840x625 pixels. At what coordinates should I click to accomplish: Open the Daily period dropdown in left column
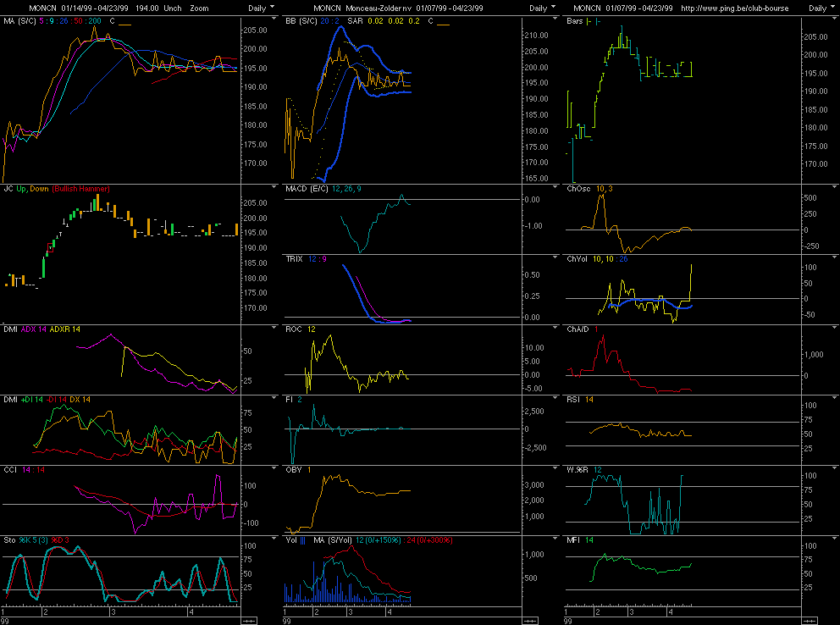[x=261, y=8]
